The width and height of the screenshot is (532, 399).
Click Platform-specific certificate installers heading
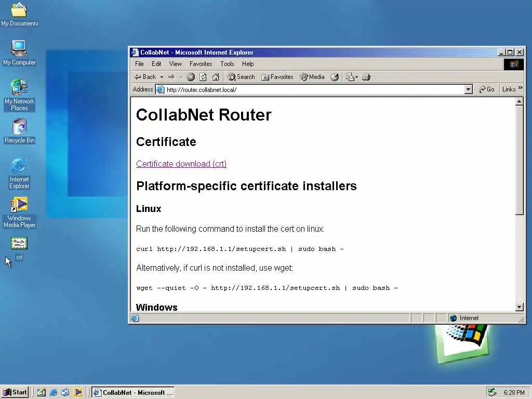(246, 186)
